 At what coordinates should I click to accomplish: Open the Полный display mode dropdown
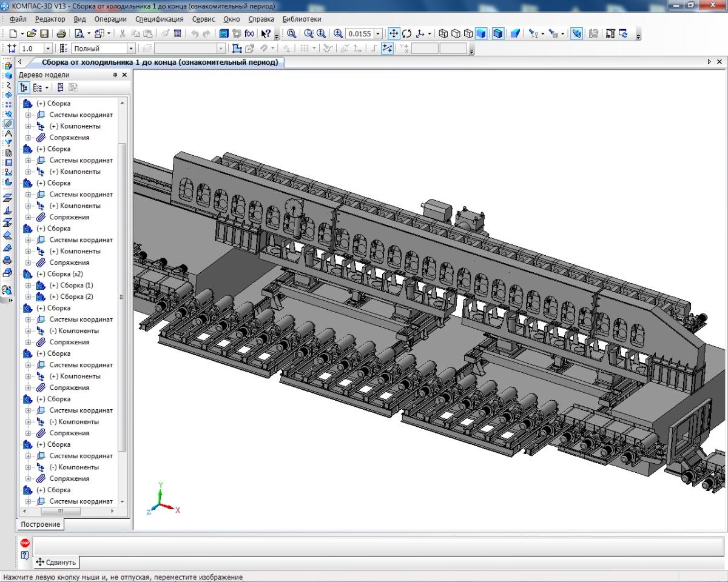tap(130, 48)
